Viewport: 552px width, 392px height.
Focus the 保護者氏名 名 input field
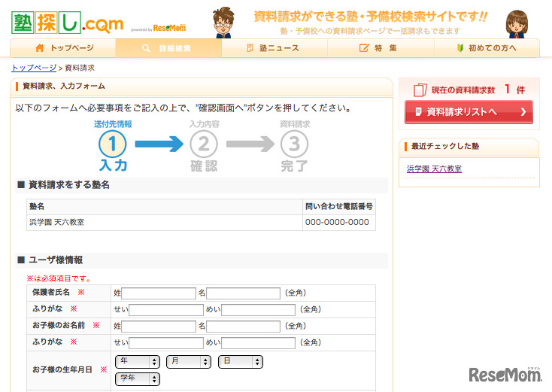point(243,293)
